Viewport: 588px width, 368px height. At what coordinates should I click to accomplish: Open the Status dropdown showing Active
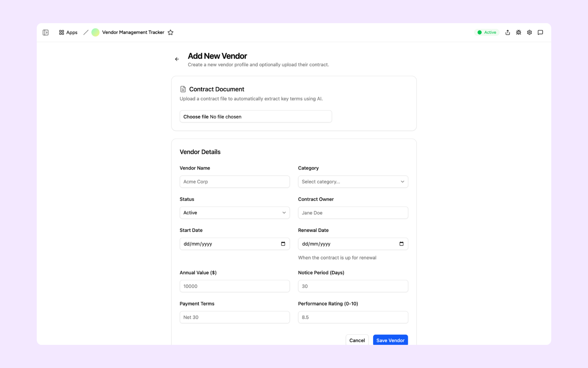coord(234,213)
